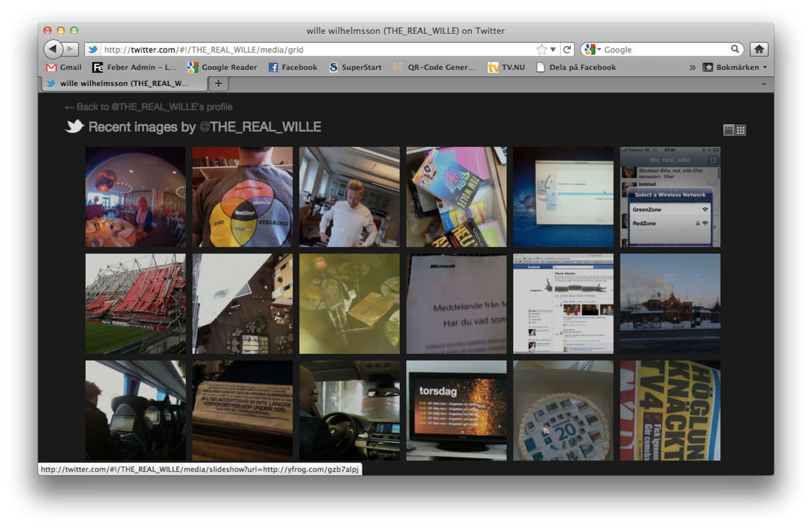Go back to @THE_REAL_WILLE's profile
Screen dimensions: 812x528
148,106
